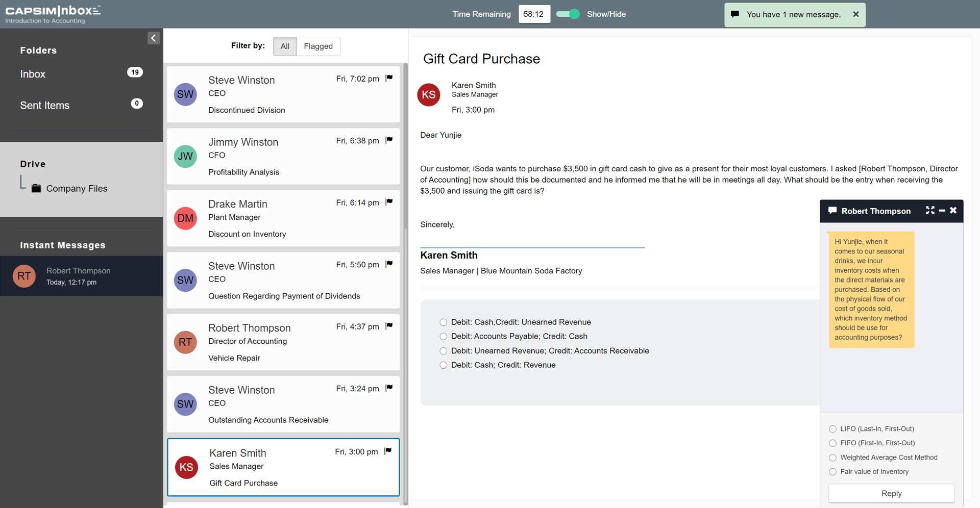980x508 pixels.
Task: Click Karen Smith's KS avatar in the message
Action: [x=429, y=95]
